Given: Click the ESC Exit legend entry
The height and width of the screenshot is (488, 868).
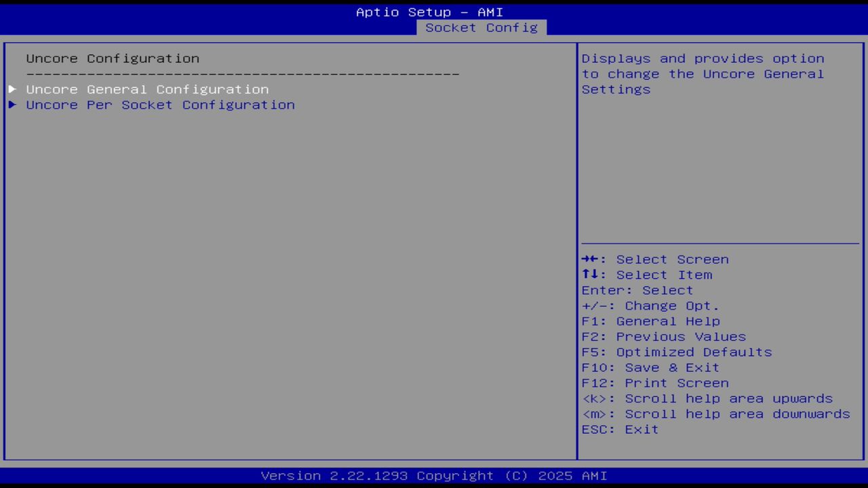Looking at the screenshot, I should pyautogui.click(x=619, y=429).
